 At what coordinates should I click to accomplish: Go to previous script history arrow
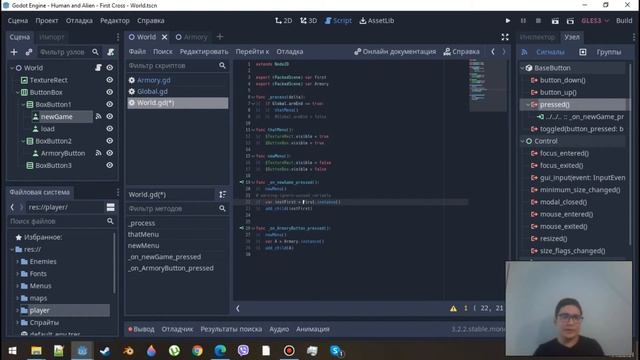coord(493,51)
